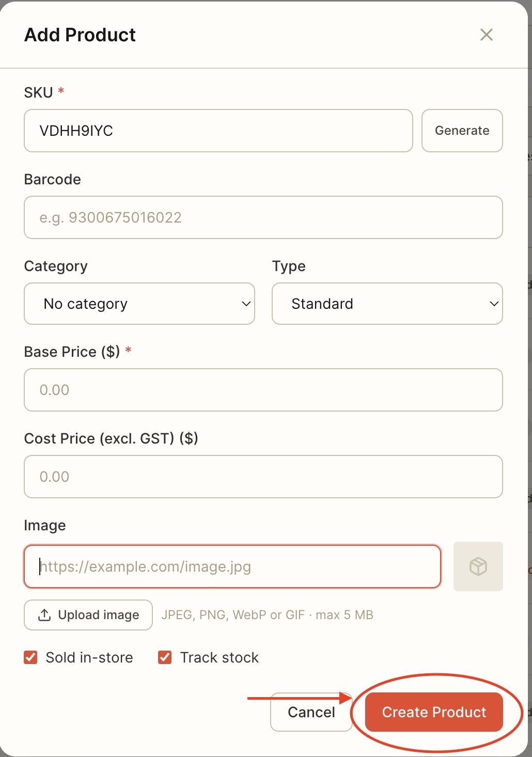Uncheck the Track stock checkbox
532x757 pixels.
[x=165, y=657]
